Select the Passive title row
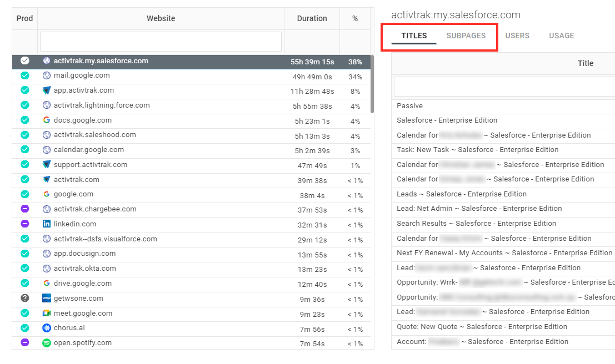 tap(503, 106)
